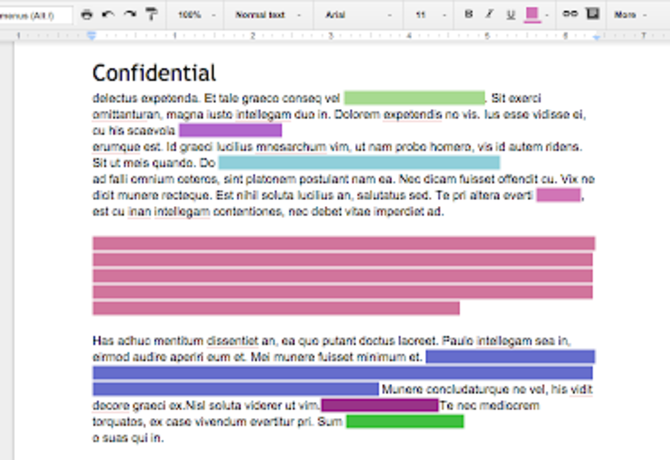Toggle bold formatting
Screen dimensions: 670x460
click(x=469, y=15)
